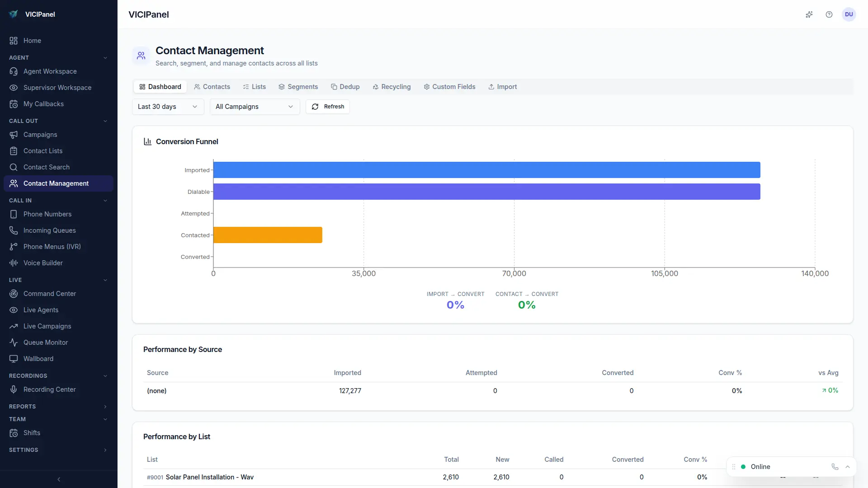Switch to the Segments tab

click(298, 86)
